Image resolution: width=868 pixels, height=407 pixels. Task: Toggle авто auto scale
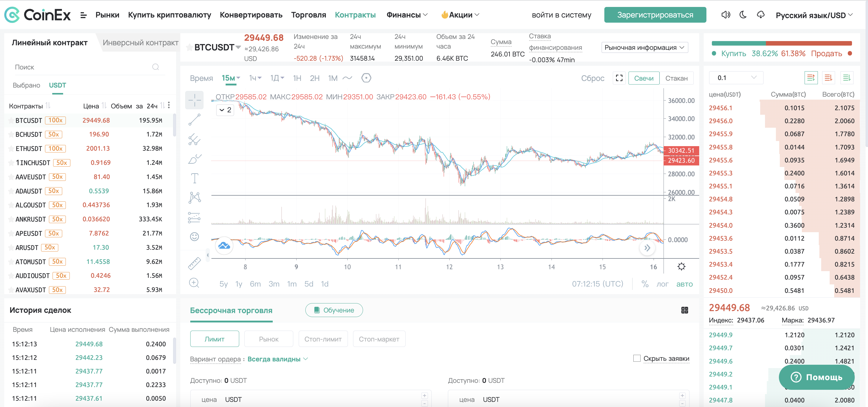point(684,284)
